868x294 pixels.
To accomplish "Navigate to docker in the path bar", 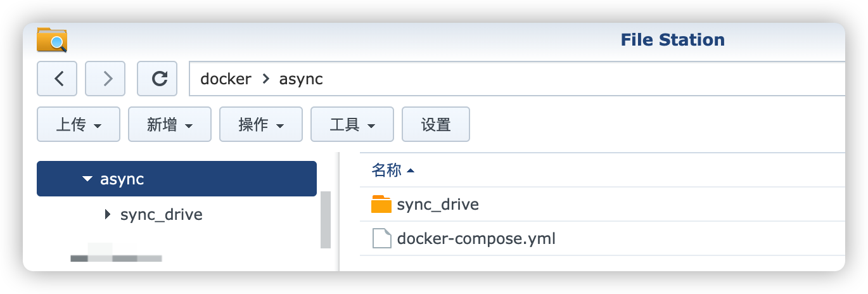I will point(226,79).
